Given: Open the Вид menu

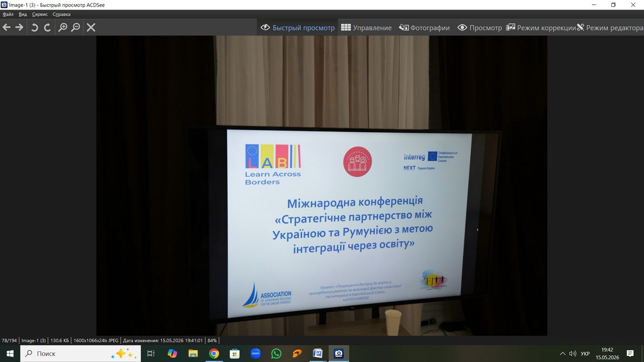Looking at the screenshot, I should pos(23,14).
